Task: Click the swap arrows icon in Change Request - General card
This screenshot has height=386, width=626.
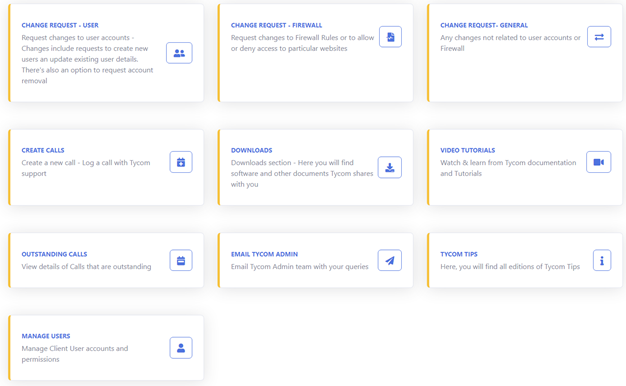Action: (x=599, y=37)
